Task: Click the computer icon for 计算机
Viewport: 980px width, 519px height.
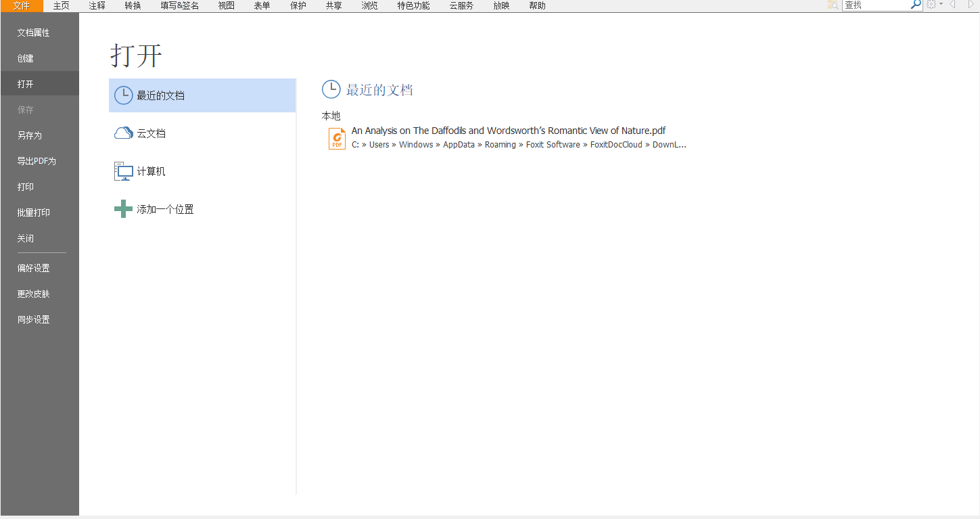Action: (123, 172)
